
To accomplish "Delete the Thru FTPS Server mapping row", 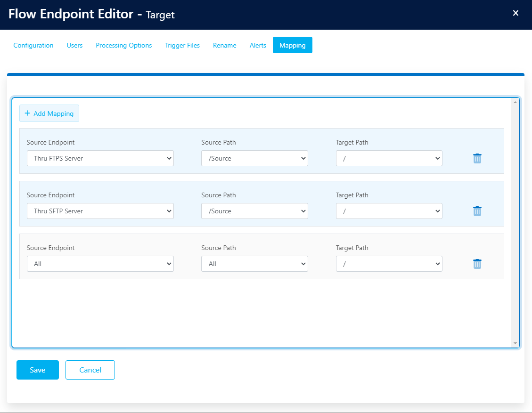I will click(x=477, y=158).
